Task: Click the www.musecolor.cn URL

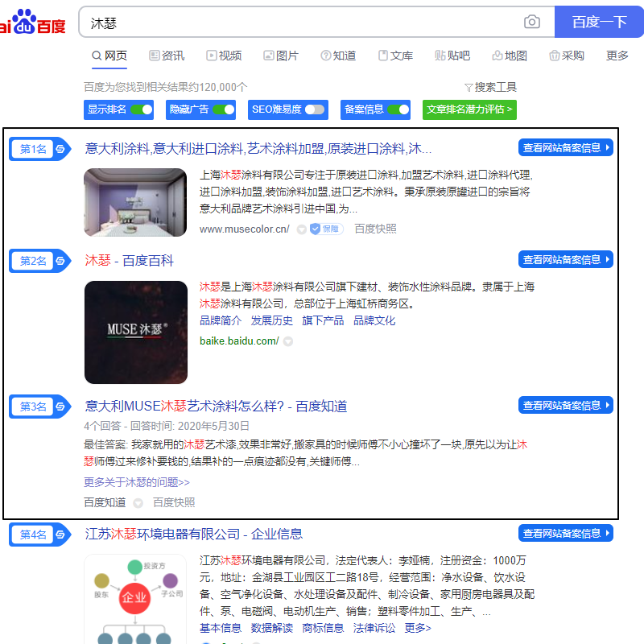Action: 245,229
